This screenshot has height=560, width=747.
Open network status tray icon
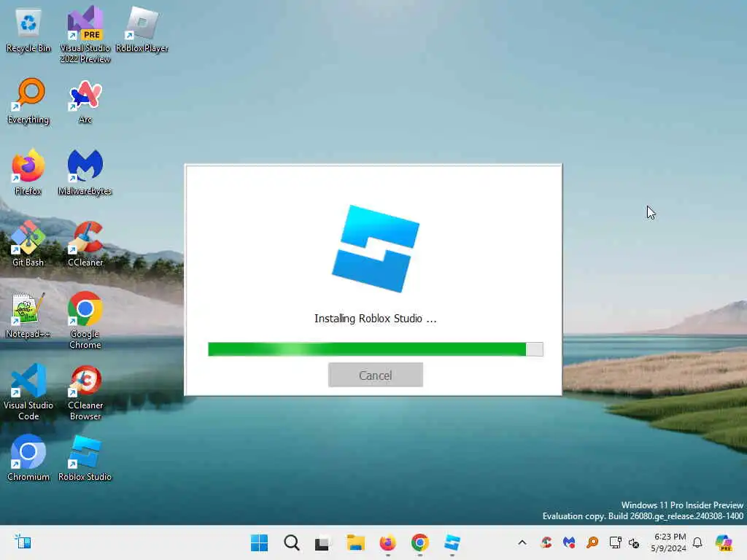615,542
